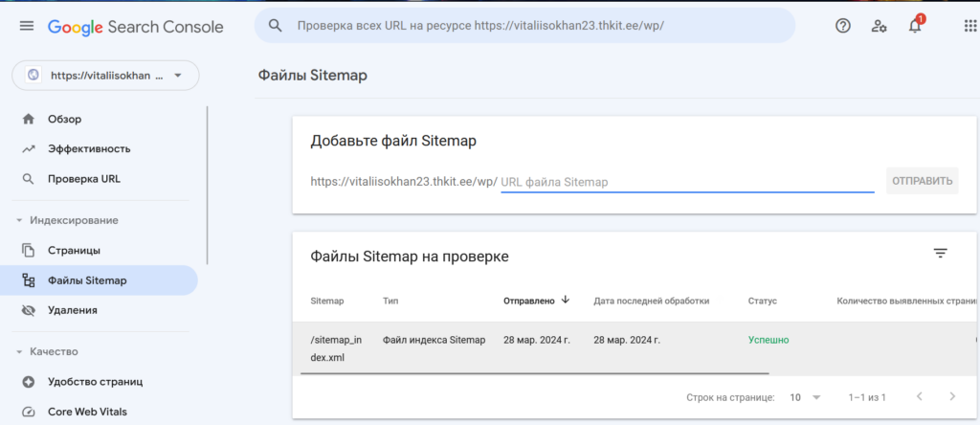Open the hamburger main menu
The image size is (980, 425).
(x=27, y=26)
